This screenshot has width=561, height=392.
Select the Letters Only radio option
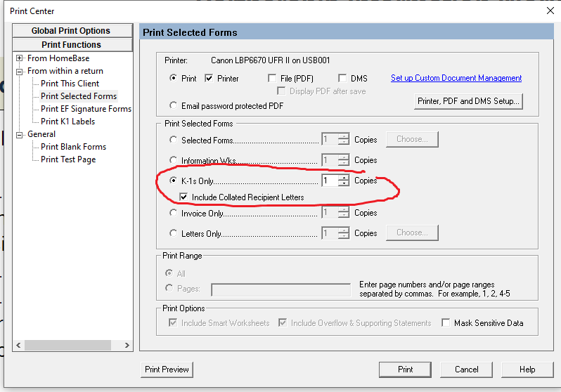(x=174, y=233)
